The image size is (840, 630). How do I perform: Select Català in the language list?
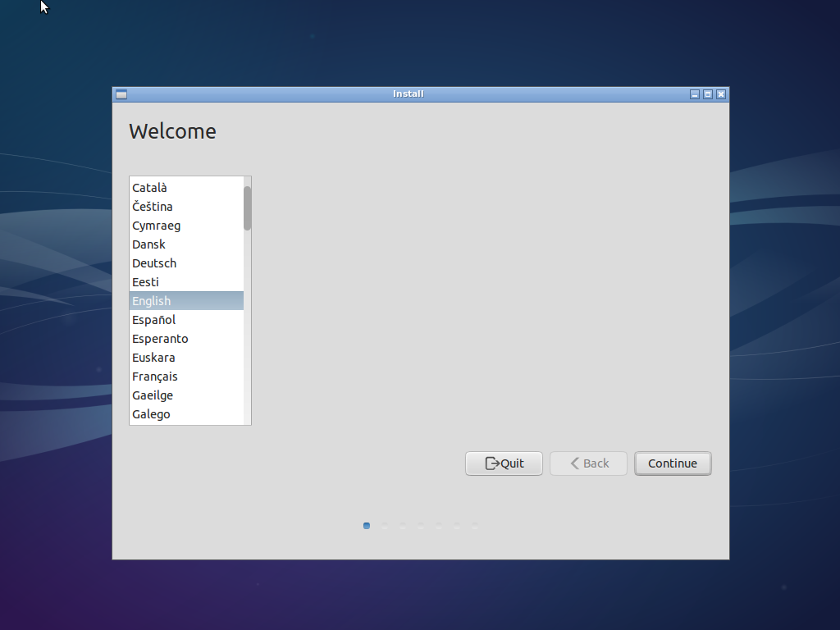pyautogui.click(x=186, y=188)
